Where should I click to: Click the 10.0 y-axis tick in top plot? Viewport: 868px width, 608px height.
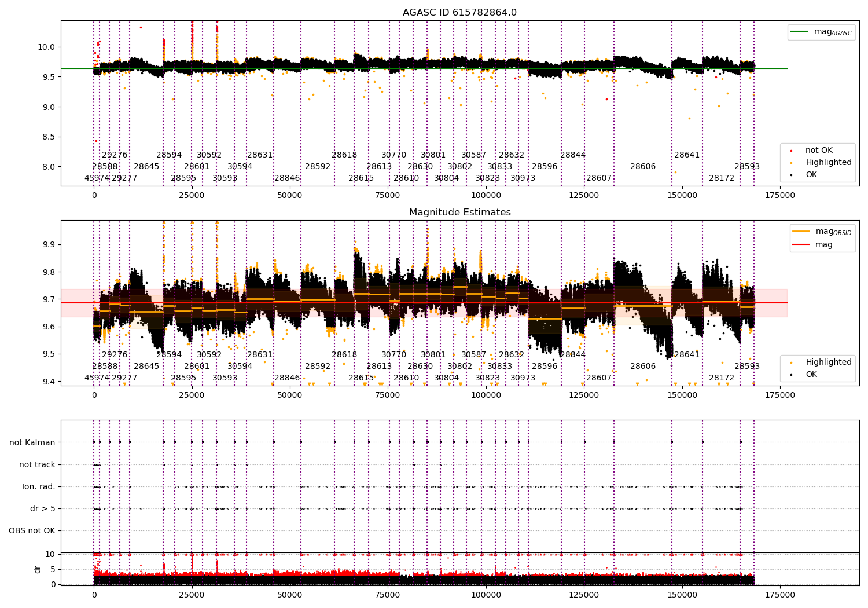tap(46, 47)
